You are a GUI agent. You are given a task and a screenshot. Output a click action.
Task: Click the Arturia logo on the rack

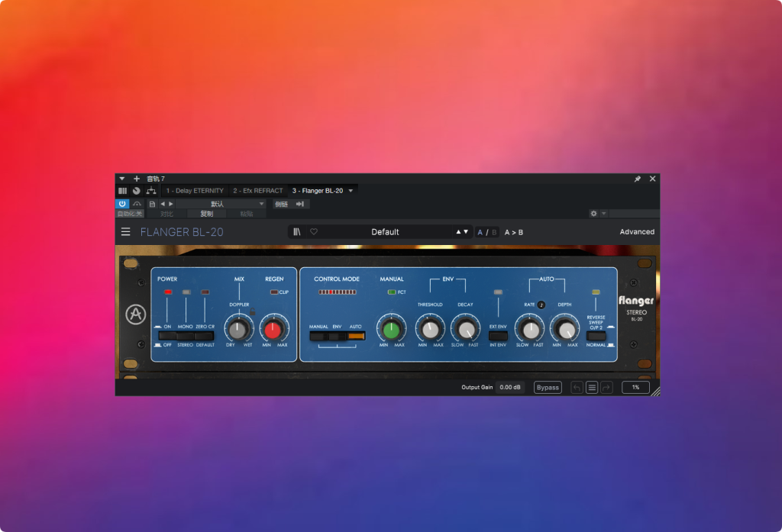coord(136,314)
